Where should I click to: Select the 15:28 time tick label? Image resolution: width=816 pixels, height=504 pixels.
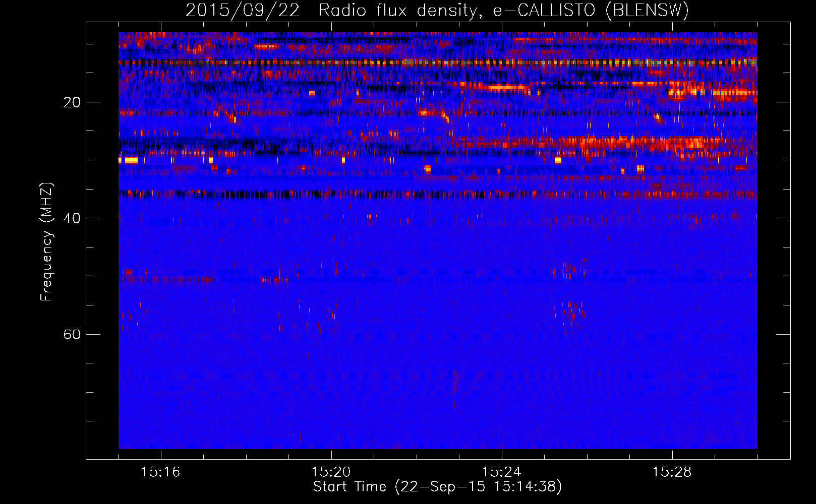point(672,472)
